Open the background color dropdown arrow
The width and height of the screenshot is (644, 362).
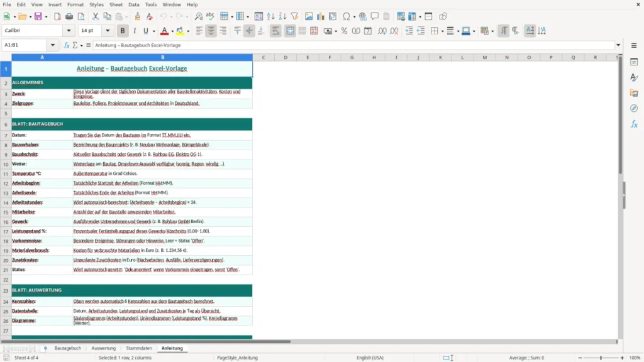click(x=188, y=31)
